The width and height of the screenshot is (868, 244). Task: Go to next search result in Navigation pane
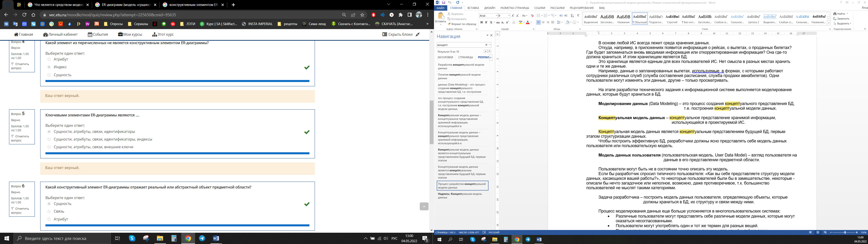pyautogui.click(x=490, y=51)
